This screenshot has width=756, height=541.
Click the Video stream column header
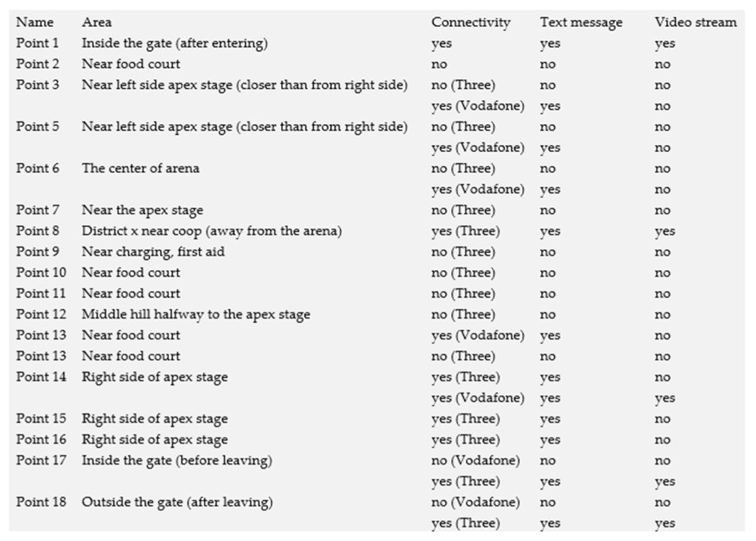[x=696, y=22]
